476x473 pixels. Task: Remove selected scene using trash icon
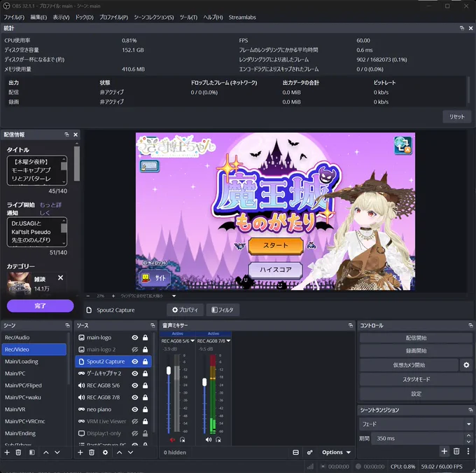[18, 453]
